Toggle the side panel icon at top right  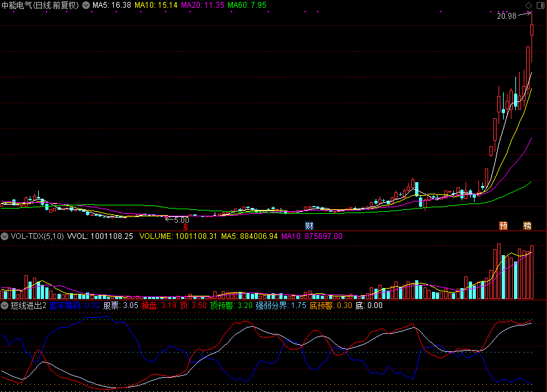[x=541, y=5]
